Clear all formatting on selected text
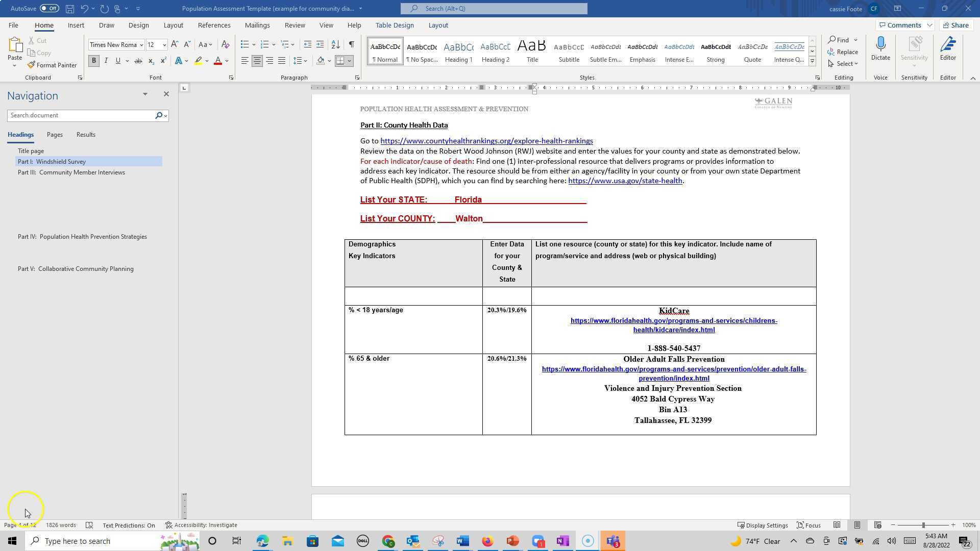Image resolution: width=980 pixels, height=551 pixels. point(225,44)
